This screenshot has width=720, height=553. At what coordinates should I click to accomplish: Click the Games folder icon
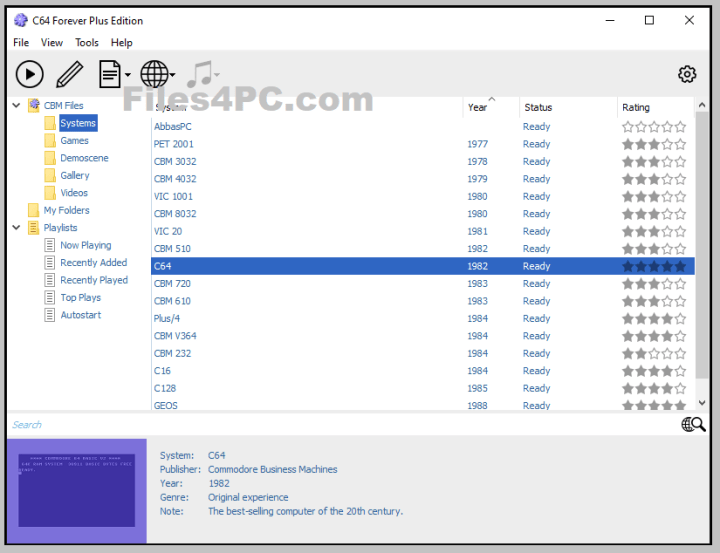coord(50,141)
